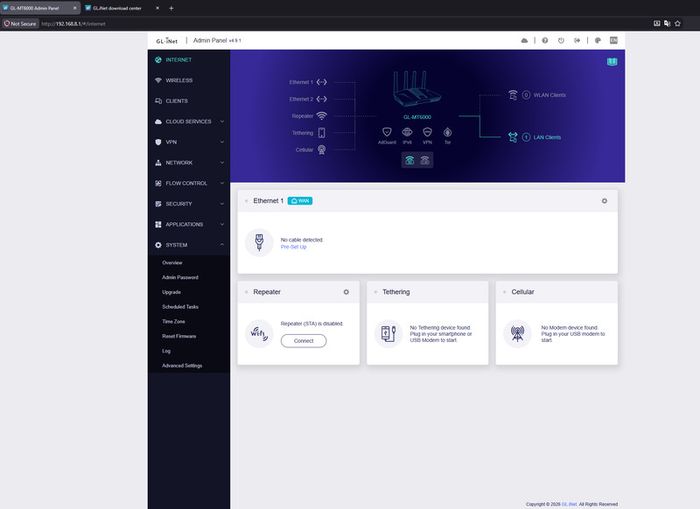Image resolution: width=700 pixels, height=509 pixels.
Task: Click the Tethering phone icon in diagram
Action: (x=321, y=133)
